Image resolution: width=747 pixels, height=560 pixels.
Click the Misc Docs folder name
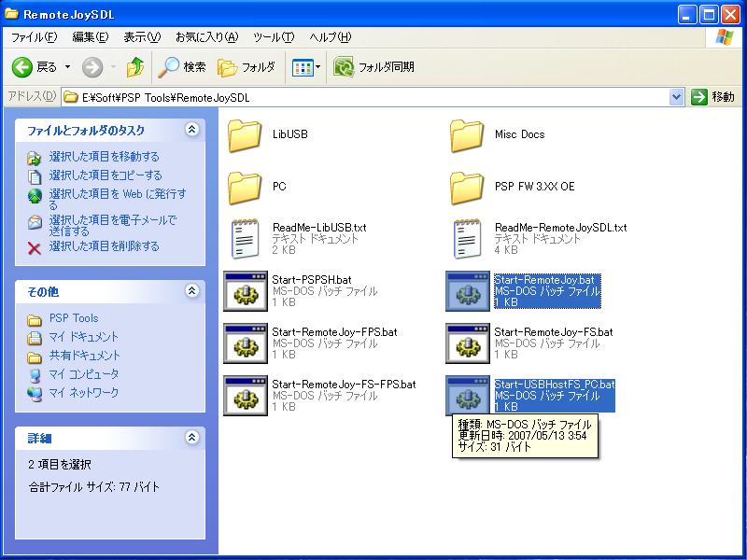pos(520,134)
